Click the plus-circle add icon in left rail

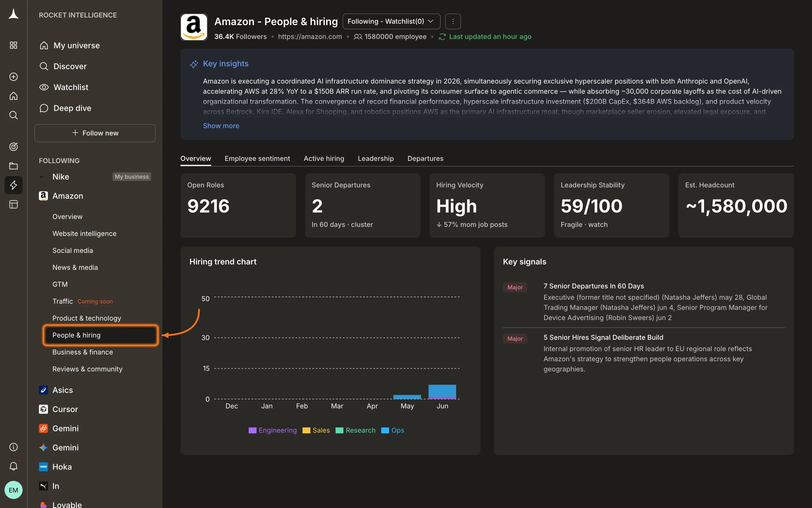click(x=14, y=76)
